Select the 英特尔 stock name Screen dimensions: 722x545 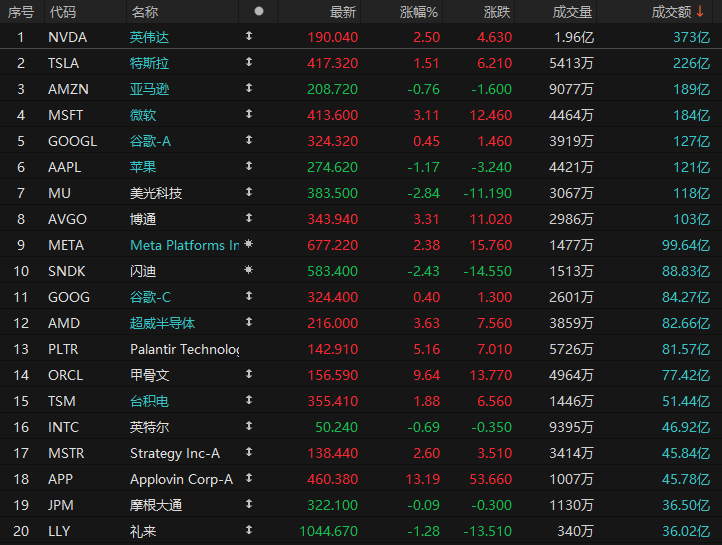click(x=149, y=427)
